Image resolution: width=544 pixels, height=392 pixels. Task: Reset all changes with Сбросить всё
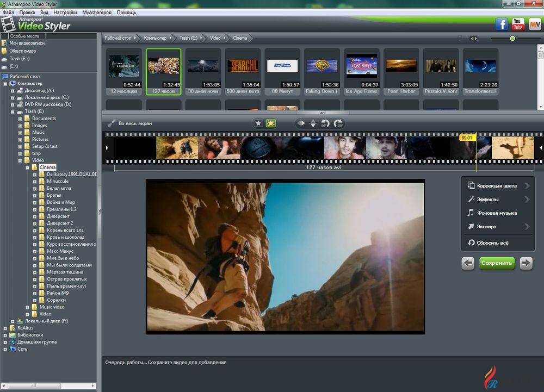pos(490,243)
